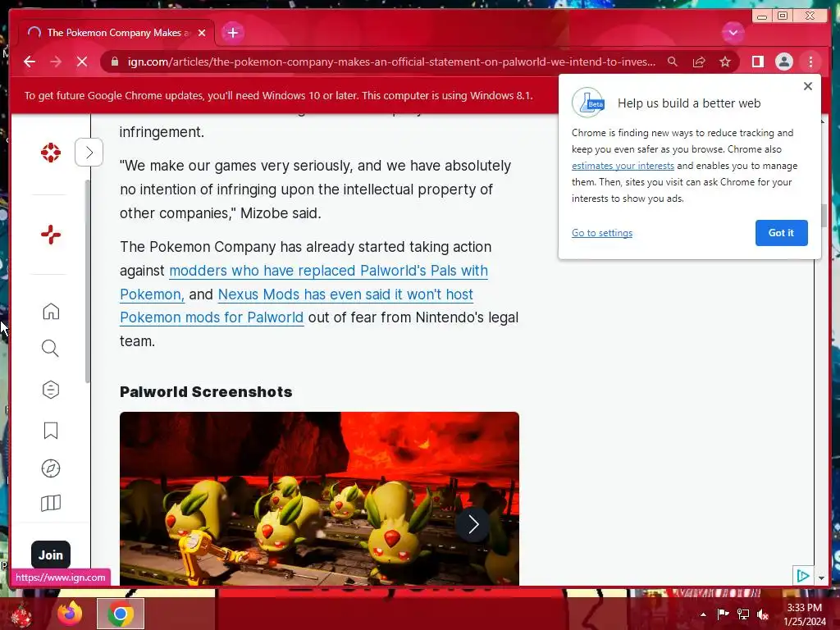Click the page vertical scrollbar thumb
The image size is (840, 630).
point(824,216)
